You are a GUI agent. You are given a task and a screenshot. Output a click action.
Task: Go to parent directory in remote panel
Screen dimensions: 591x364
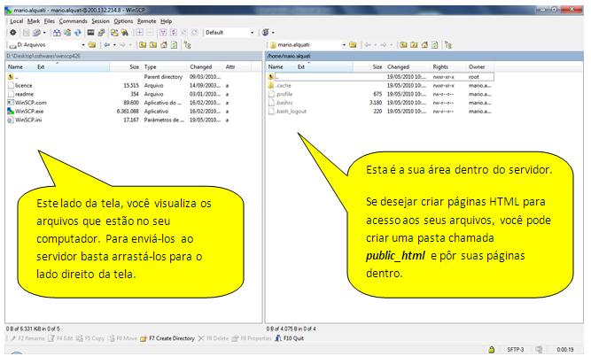coord(403,45)
